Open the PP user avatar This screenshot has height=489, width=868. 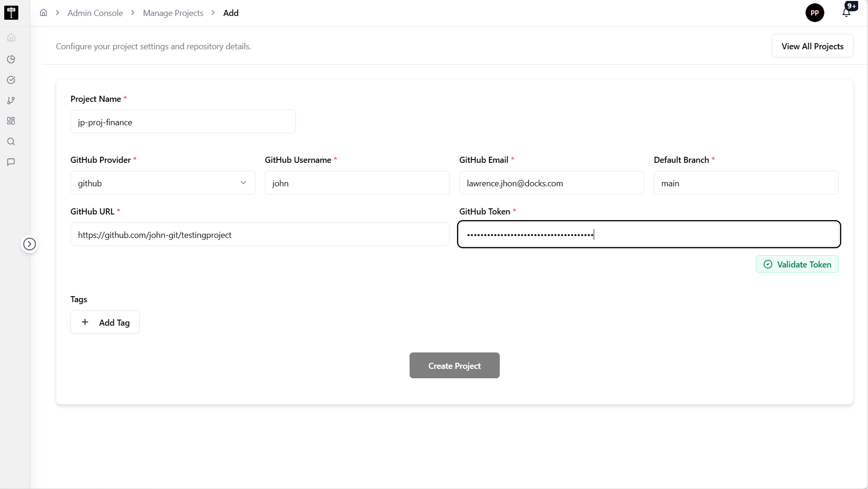[815, 13]
